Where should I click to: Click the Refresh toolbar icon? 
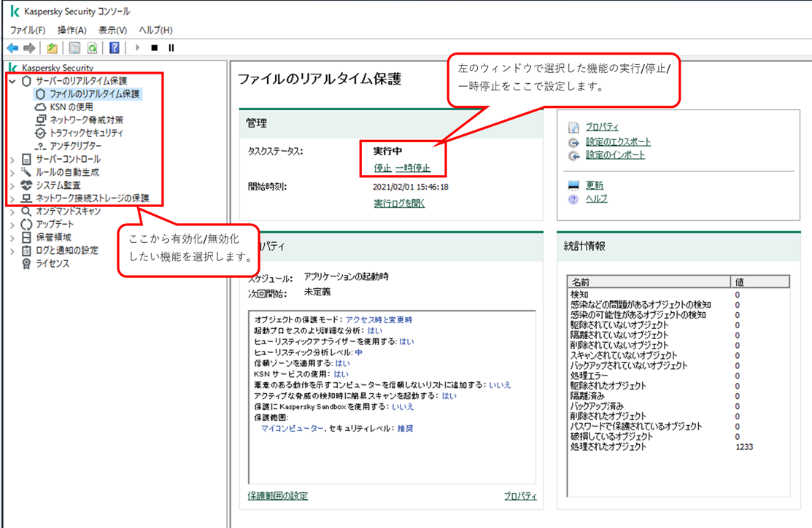click(x=92, y=48)
